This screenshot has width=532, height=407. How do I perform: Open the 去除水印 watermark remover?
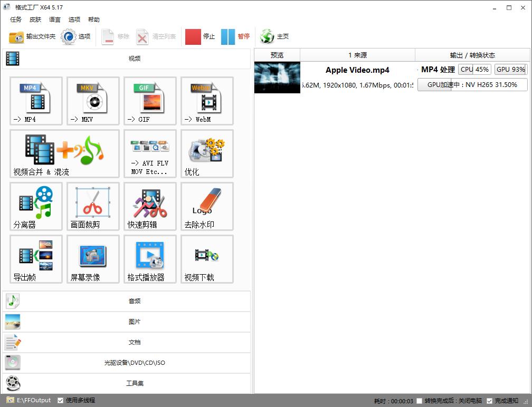pos(207,206)
